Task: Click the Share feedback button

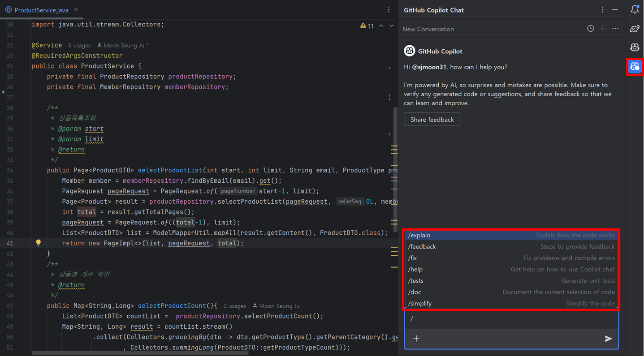Action: click(432, 120)
